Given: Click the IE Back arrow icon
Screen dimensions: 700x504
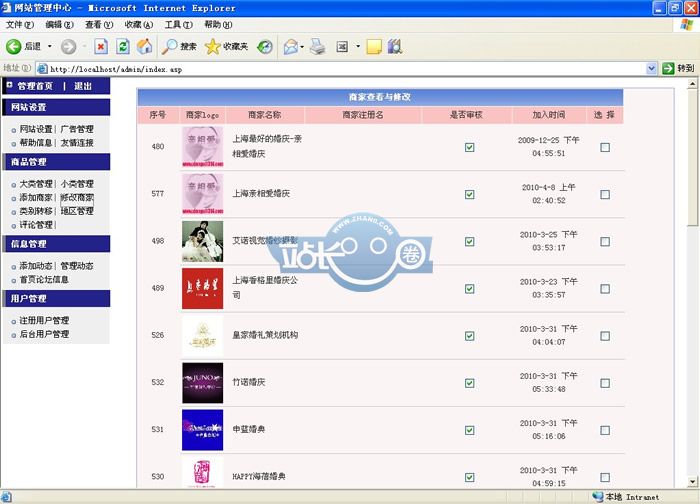Looking at the screenshot, I should (13, 46).
